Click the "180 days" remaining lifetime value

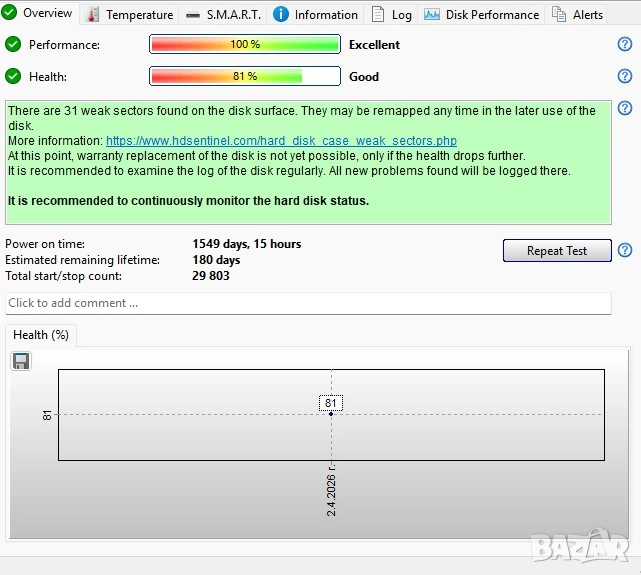click(x=216, y=260)
